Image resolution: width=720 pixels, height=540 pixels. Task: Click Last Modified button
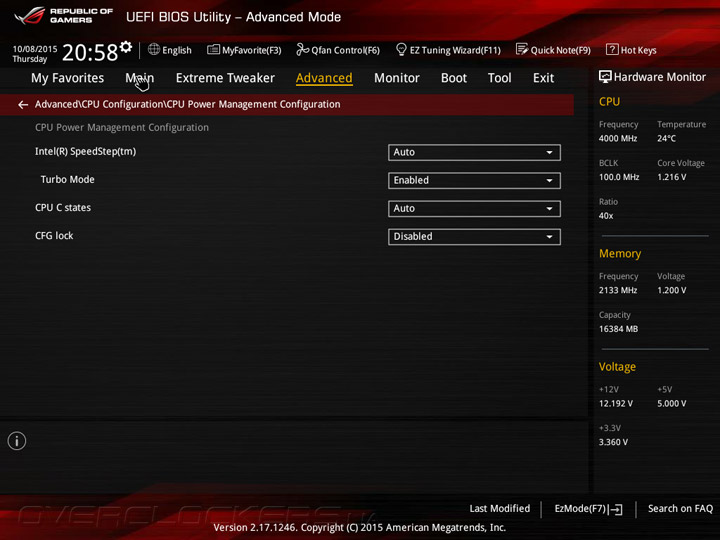500,508
